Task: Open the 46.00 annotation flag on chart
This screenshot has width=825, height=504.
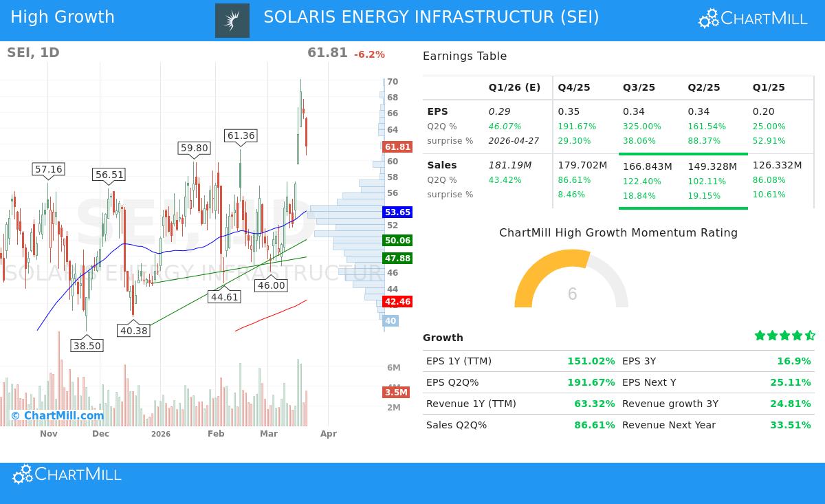Action: tap(271, 285)
